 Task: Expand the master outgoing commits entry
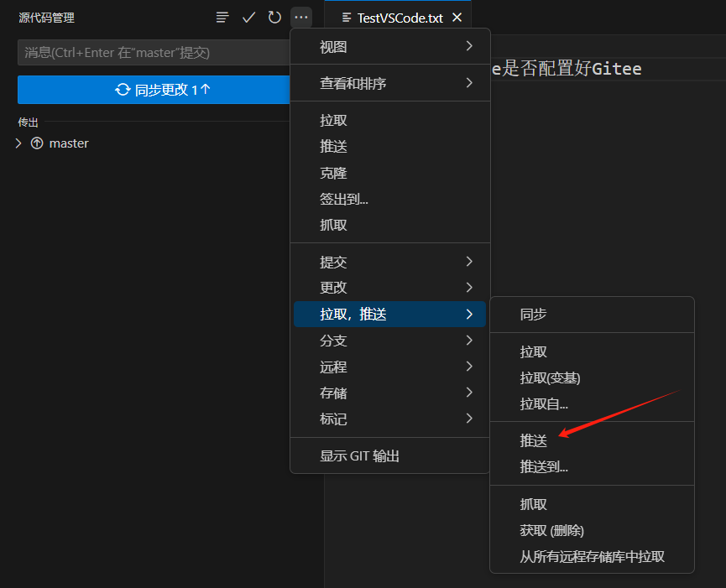click(x=17, y=143)
